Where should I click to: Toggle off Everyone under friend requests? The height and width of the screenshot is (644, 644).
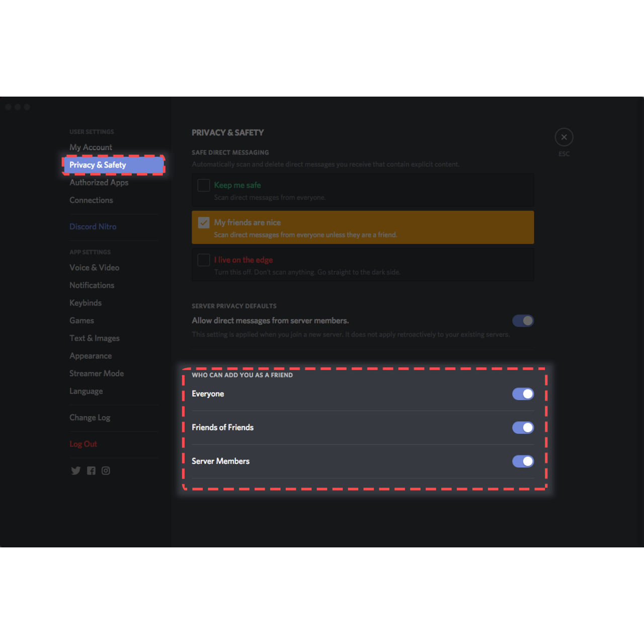click(x=523, y=394)
